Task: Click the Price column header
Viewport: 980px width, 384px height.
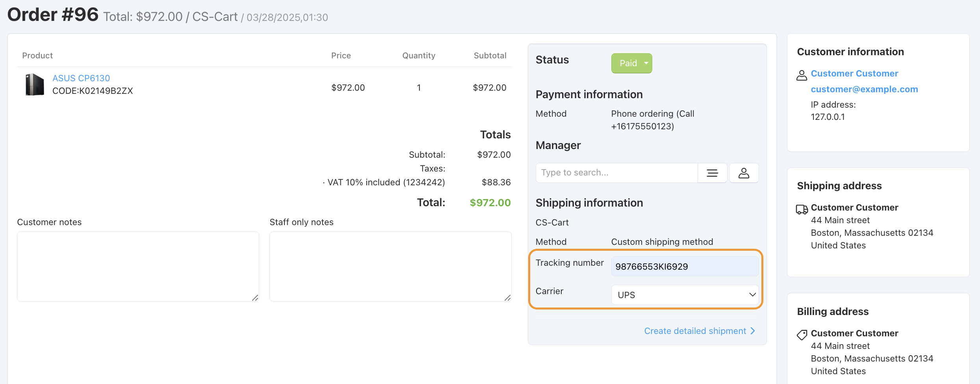Action: [x=341, y=56]
